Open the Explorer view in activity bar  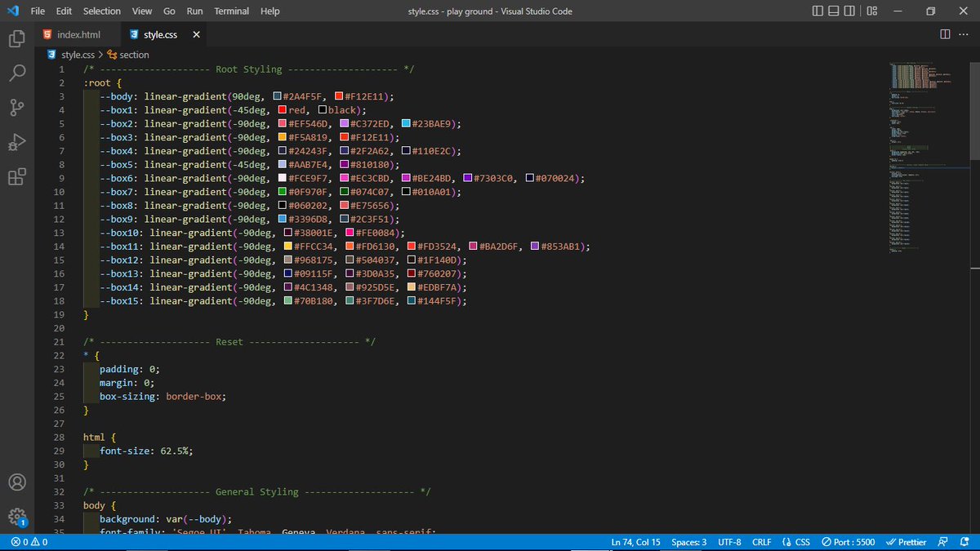coord(16,38)
